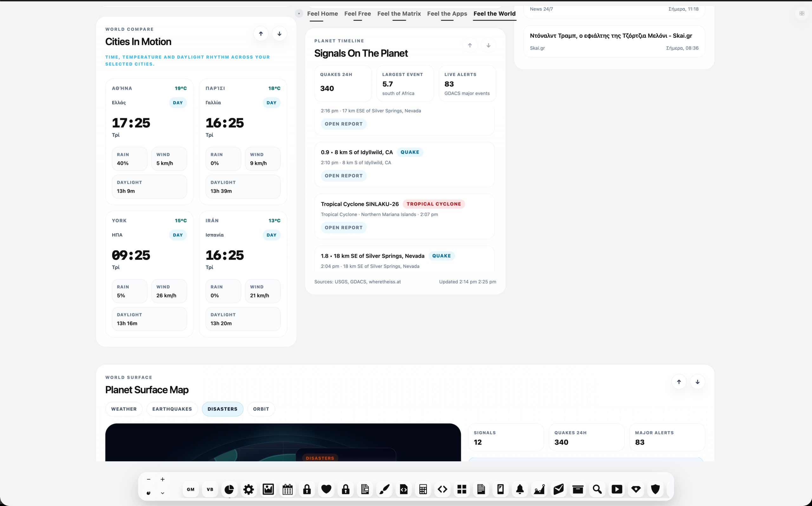
Task: Open the settings gear in dock
Action: [248, 489]
